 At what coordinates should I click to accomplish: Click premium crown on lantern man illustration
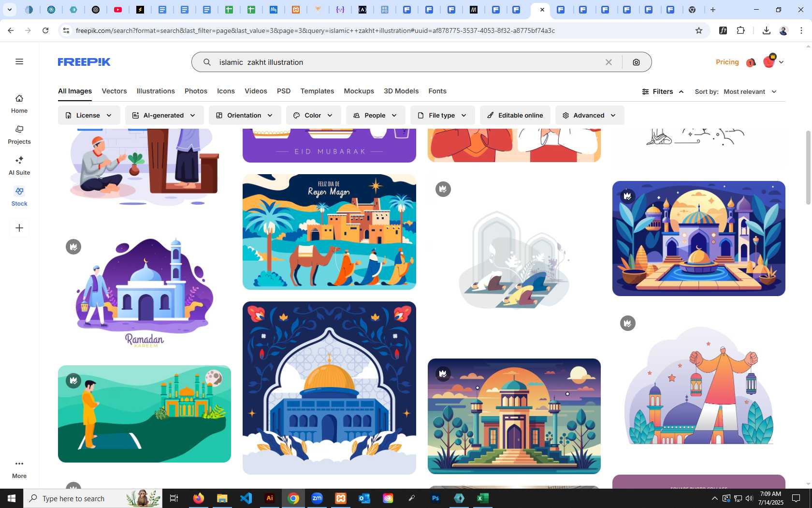coord(628,323)
